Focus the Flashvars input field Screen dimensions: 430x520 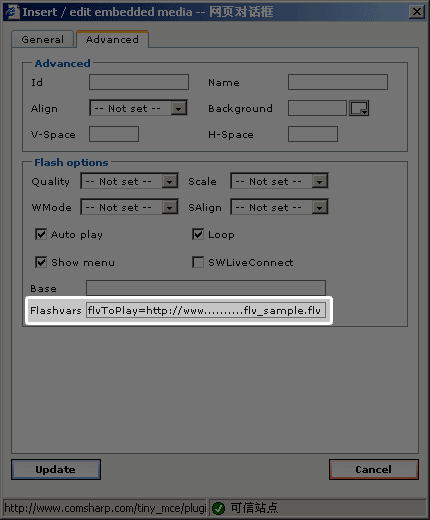(206, 310)
